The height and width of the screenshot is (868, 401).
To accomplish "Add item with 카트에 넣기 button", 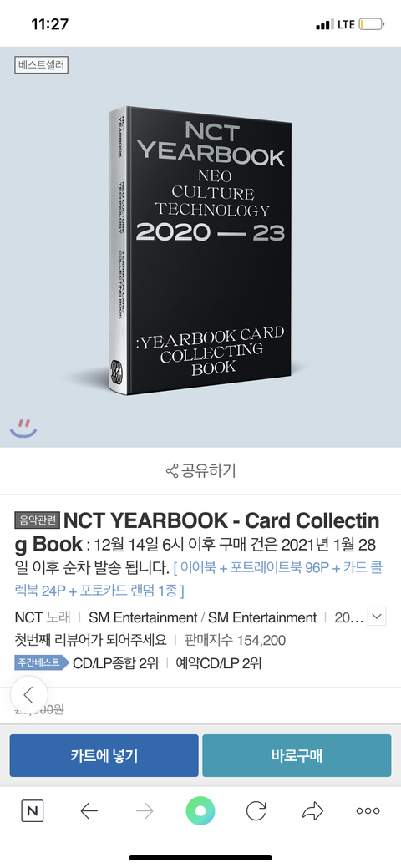I will pos(104,755).
